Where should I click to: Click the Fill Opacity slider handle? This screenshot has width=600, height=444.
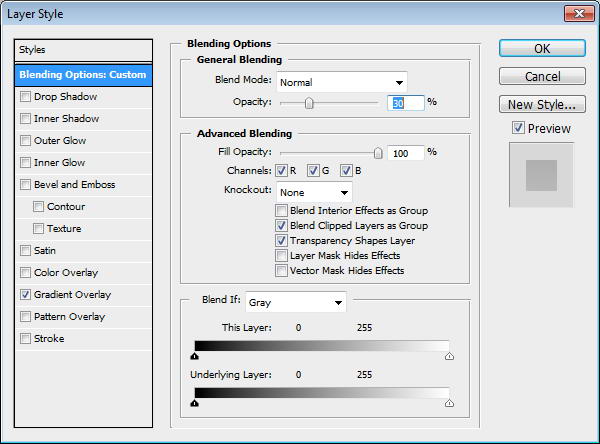tap(378, 153)
